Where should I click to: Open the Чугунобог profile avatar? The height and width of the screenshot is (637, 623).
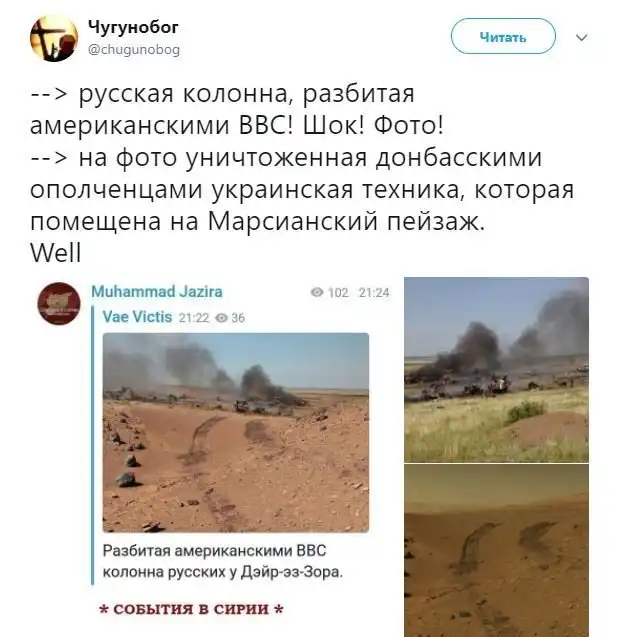point(54,38)
